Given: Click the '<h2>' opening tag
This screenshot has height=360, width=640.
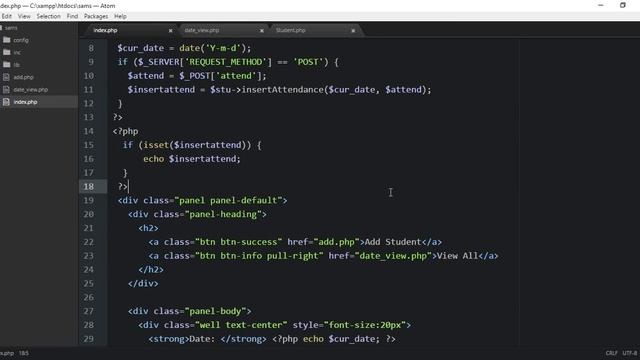Looking at the screenshot, I should point(148,228).
